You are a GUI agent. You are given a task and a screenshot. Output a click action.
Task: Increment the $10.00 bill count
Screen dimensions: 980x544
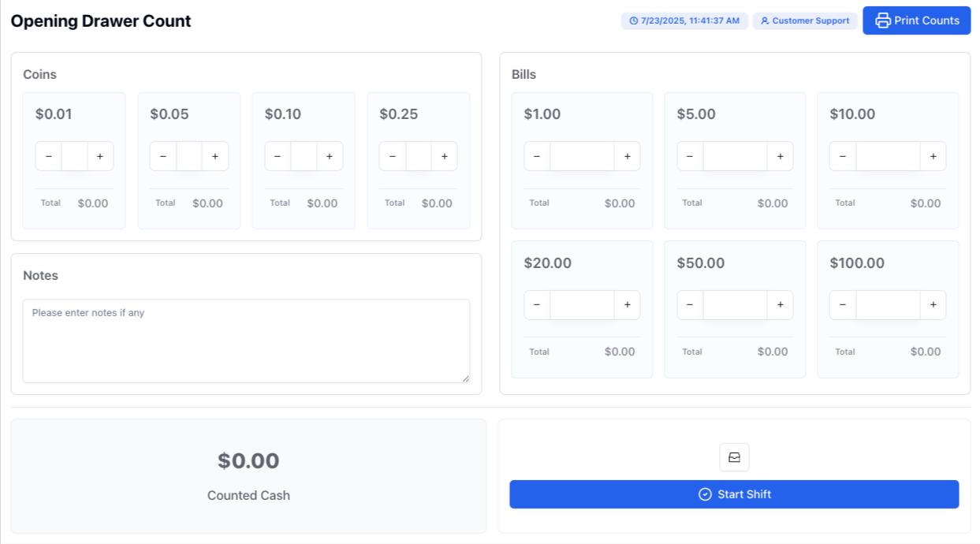[x=933, y=156]
